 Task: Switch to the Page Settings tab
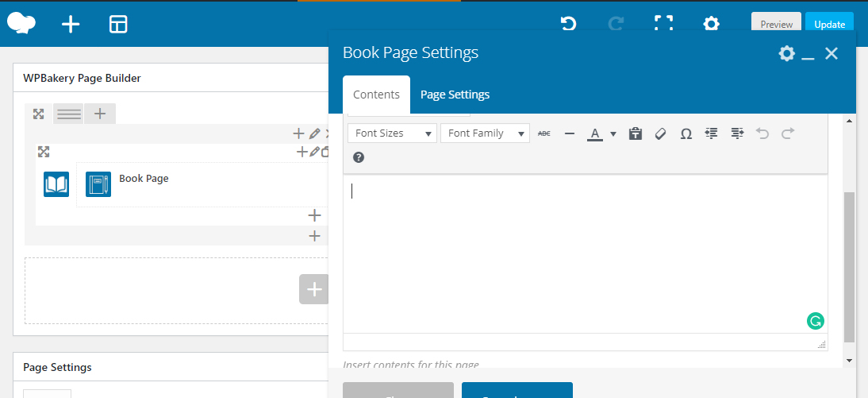coord(455,95)
